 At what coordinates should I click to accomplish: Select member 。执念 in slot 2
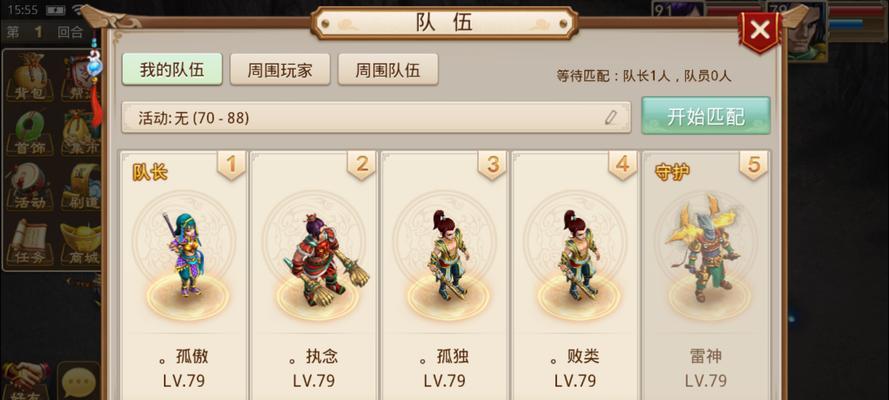314,275
